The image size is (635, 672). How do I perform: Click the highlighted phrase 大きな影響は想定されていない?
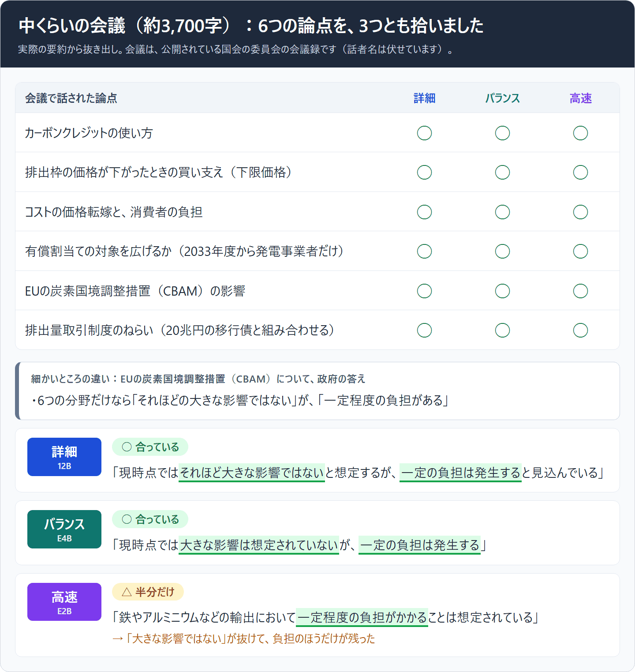pos(259,545)
